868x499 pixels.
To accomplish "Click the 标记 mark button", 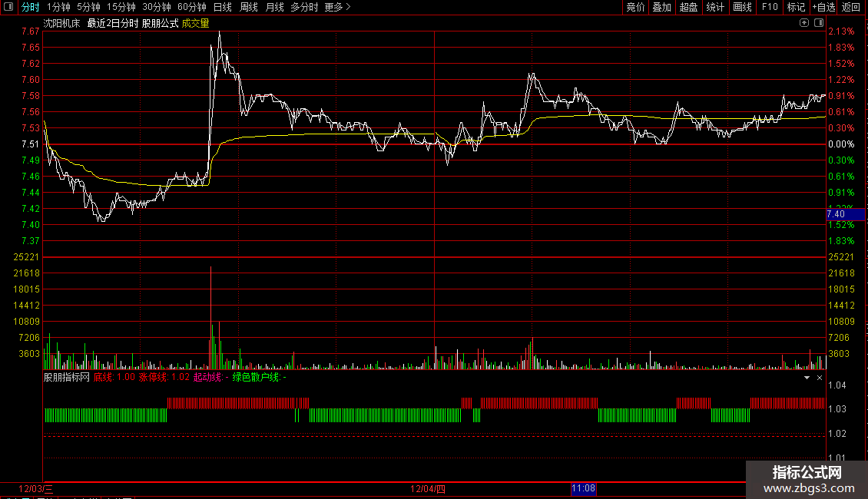I will [796, 7].
